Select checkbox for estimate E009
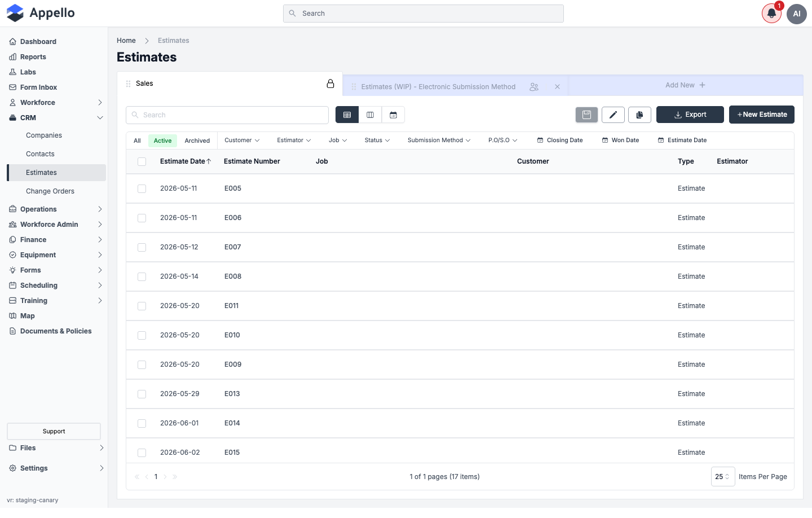This screenshot has width=812, height=518. pos(142,365)
